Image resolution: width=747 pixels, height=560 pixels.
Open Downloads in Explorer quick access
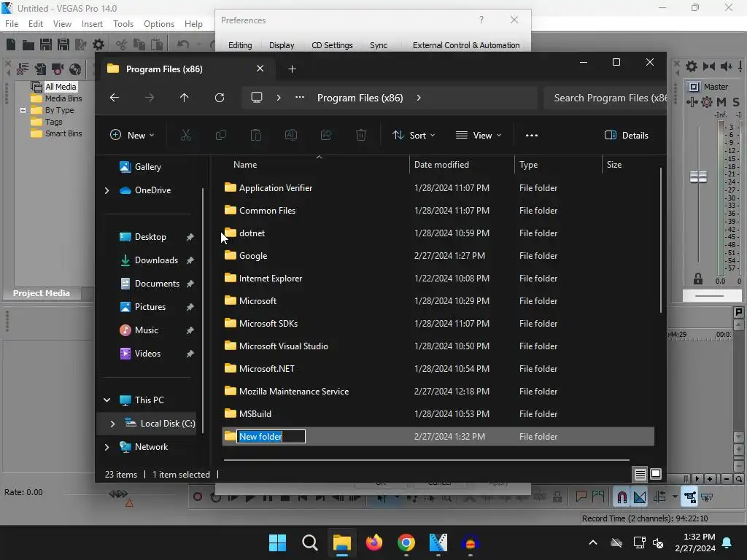tap(156, 260)
